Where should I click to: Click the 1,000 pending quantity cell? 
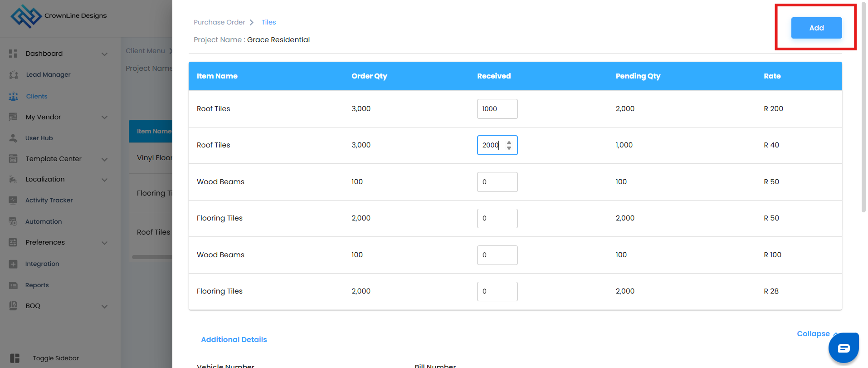coord(624,145)
